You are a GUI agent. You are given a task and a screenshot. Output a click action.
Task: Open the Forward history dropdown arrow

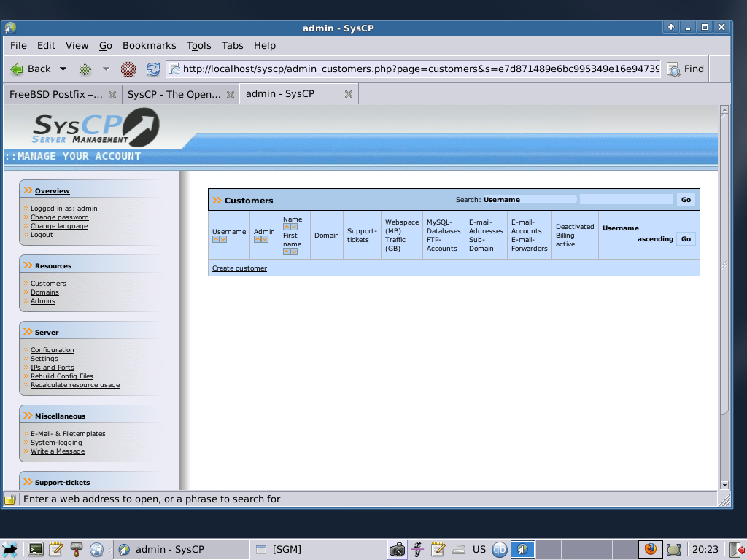pos(107,69)
